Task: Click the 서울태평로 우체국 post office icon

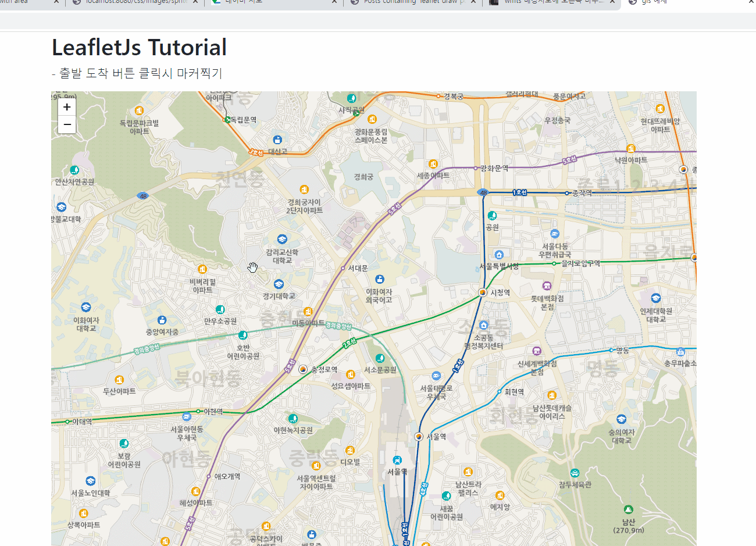Action: (436, 376)
